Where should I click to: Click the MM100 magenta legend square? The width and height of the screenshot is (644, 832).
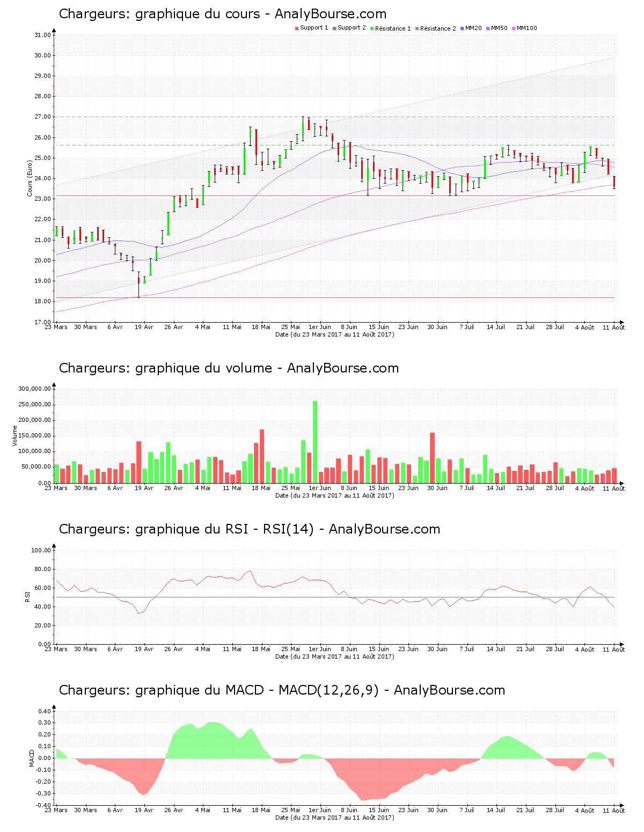514,28
